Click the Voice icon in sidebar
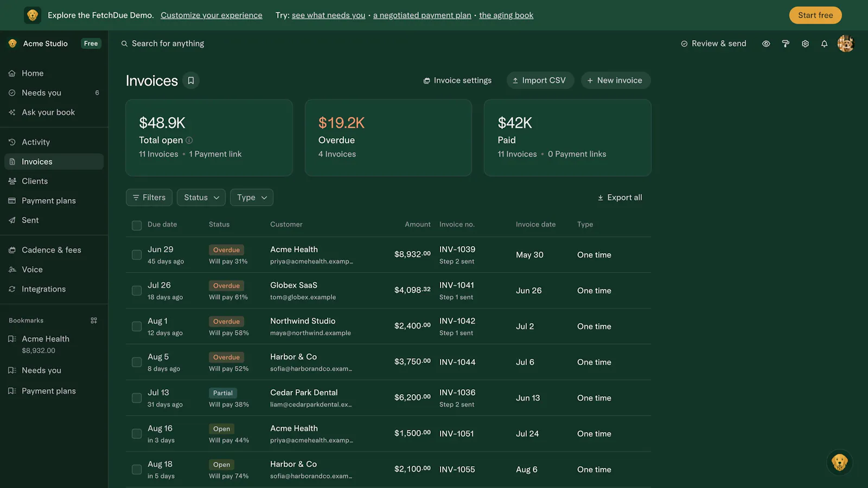Image resolution: width=868 pixels, height=488 pixels. 12,269
